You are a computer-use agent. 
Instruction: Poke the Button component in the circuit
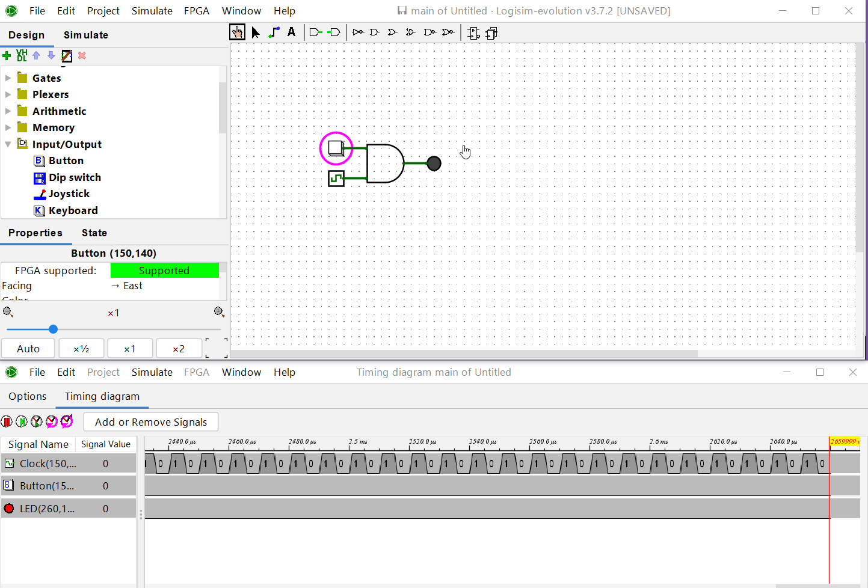point(336,148)
